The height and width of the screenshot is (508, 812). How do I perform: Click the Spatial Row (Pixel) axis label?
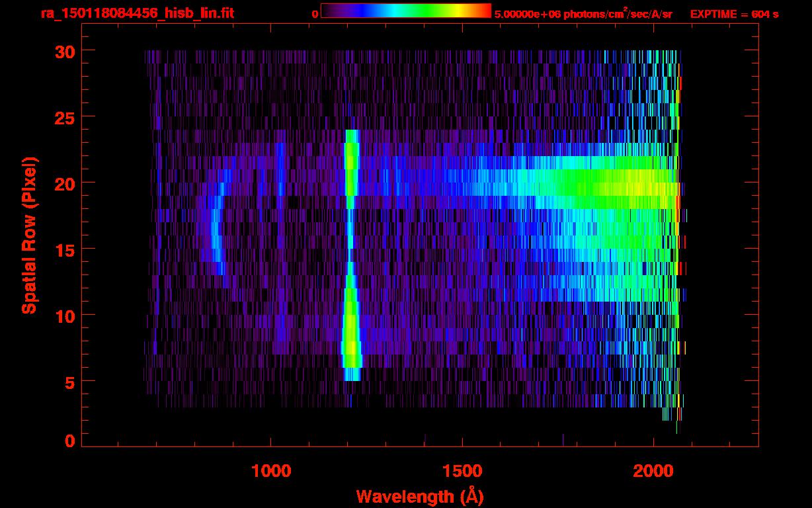click(x=29, y=235)
